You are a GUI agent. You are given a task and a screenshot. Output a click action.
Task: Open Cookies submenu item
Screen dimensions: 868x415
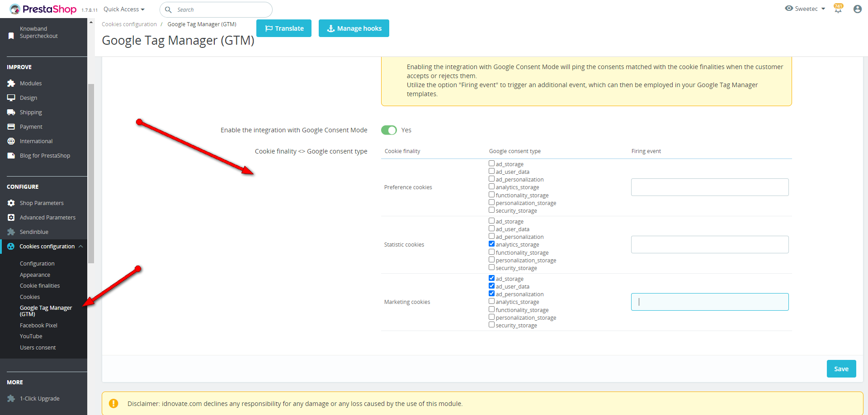[x=30, y=297]
